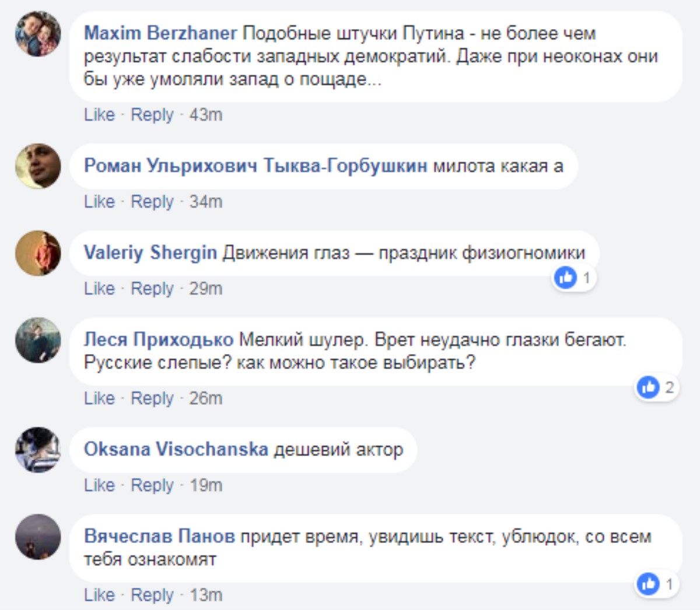Click Oksana Visochanska's name link
This screenshot has height=610, width=700.
pos(176,449)
